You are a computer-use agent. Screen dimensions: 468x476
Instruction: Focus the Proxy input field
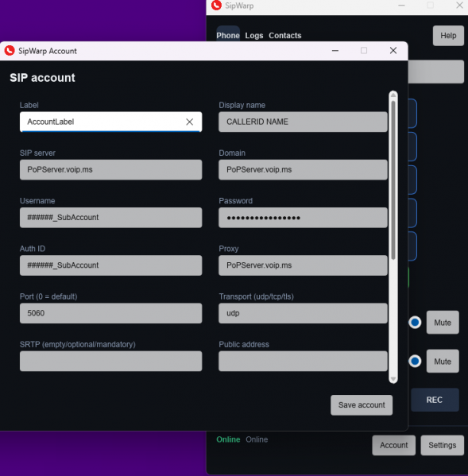(303, 265)
